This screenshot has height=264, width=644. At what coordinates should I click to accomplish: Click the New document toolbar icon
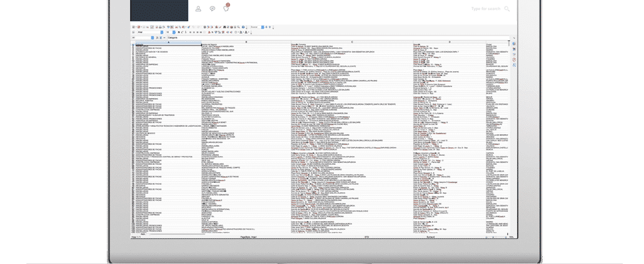point(133,27)
